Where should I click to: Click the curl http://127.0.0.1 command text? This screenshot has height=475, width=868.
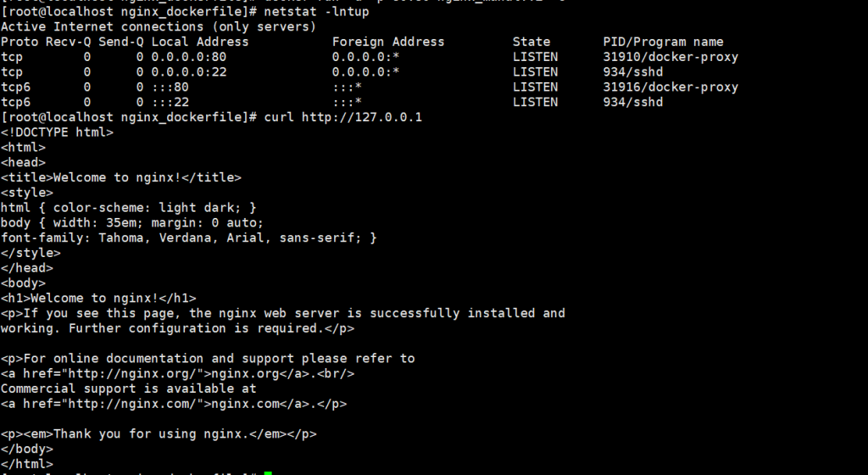(343, 117)
